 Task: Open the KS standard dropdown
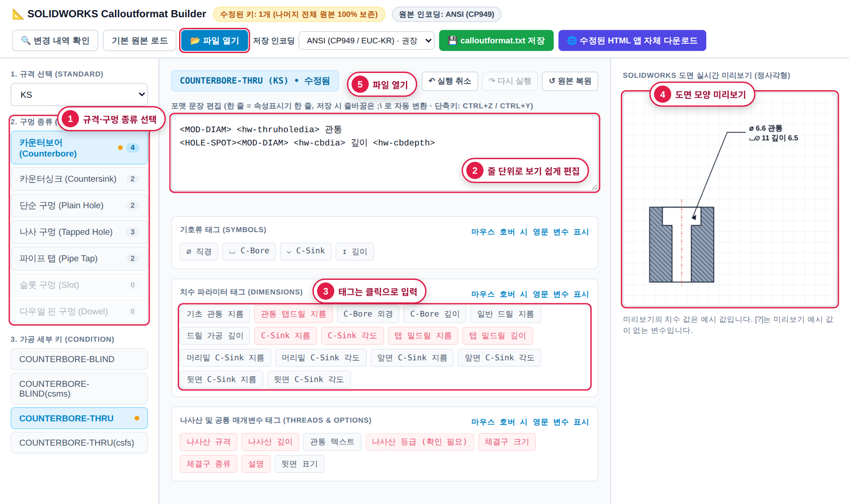tap(79, 95)
